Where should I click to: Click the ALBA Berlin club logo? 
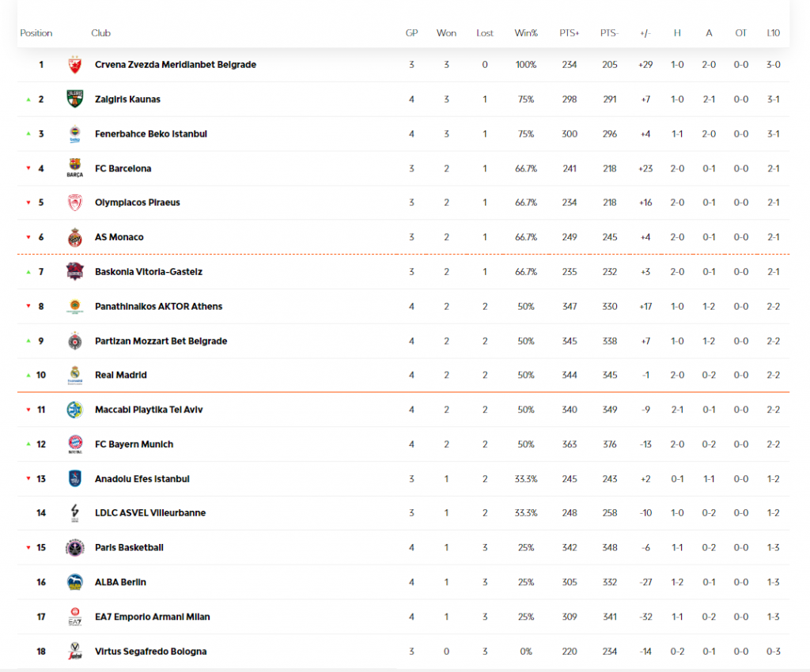(x=75, y=583)
